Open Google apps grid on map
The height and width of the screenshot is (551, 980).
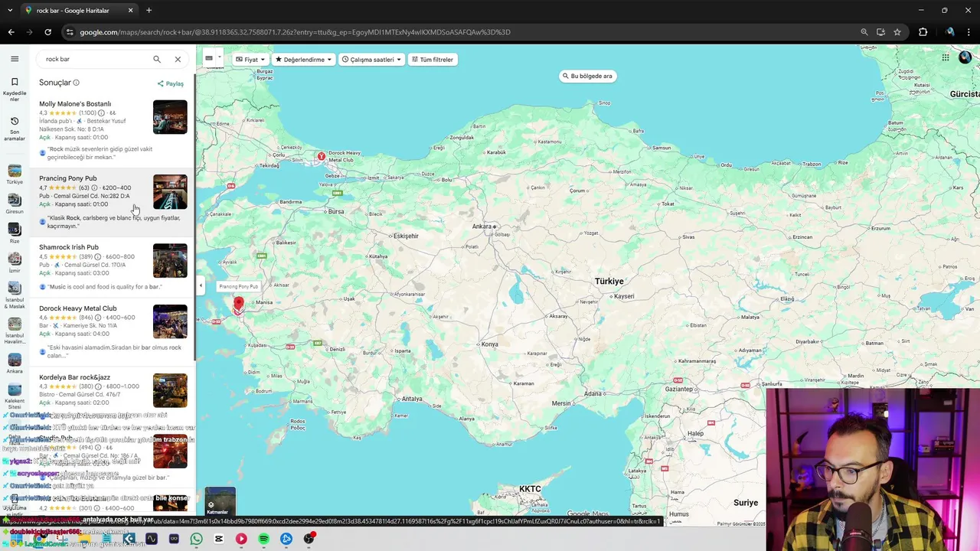pos(946,57)
